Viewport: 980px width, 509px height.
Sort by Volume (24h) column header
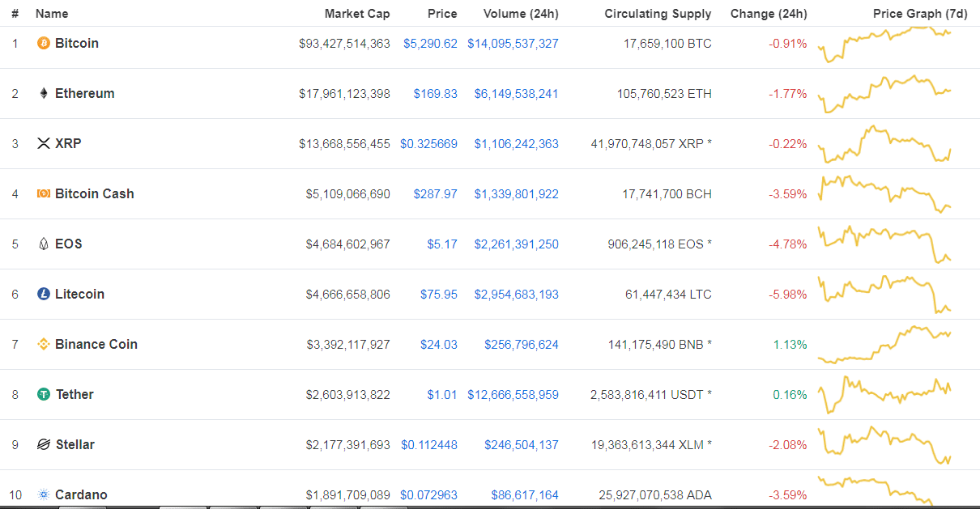(521, 14)
